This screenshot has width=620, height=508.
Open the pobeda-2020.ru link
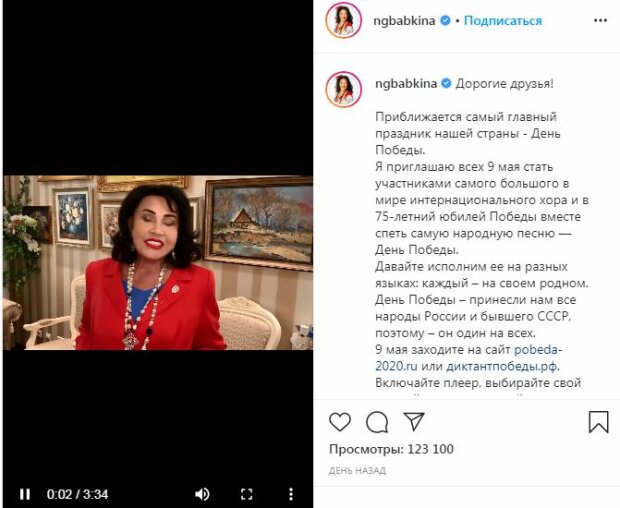click(x=469, y=358)
